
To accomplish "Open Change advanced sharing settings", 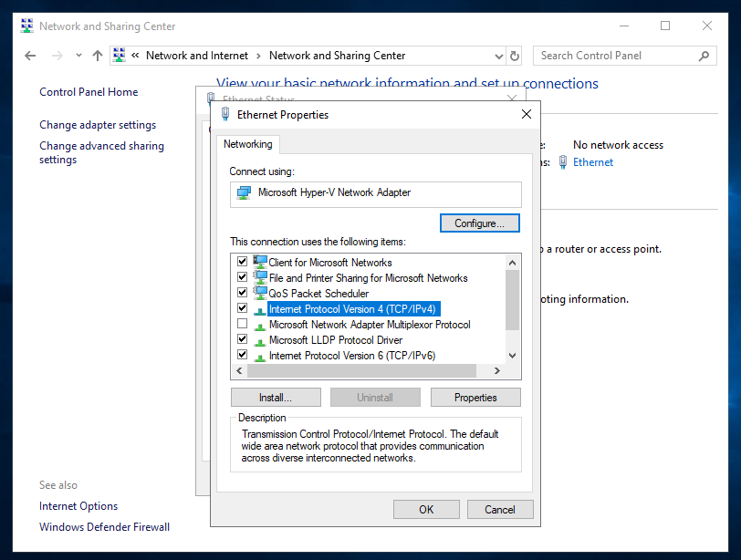I will click(x=101, y=152).
